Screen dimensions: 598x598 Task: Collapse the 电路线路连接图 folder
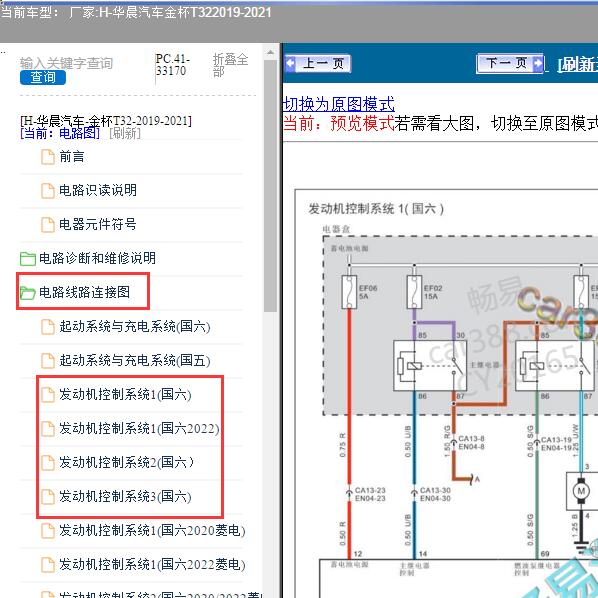pyautogui.click(x=84, y=292)
